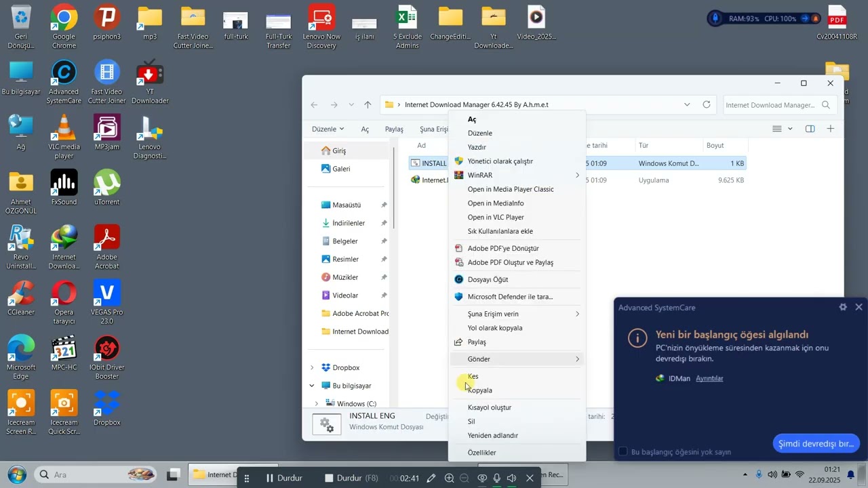
Task: Open psiphon3 desktop icon
Action: (x=107, y=23)
